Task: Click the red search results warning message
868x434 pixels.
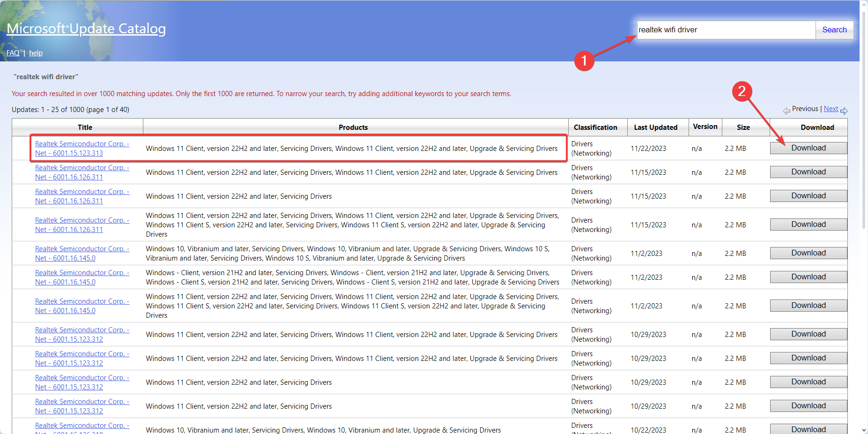Action: pos(261,94)
